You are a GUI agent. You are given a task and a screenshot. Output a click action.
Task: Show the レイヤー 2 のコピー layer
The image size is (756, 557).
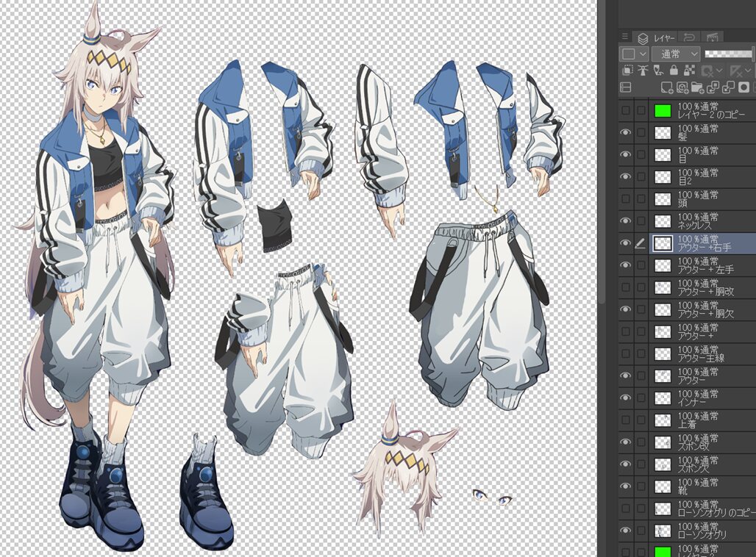(x=625, y=110)
